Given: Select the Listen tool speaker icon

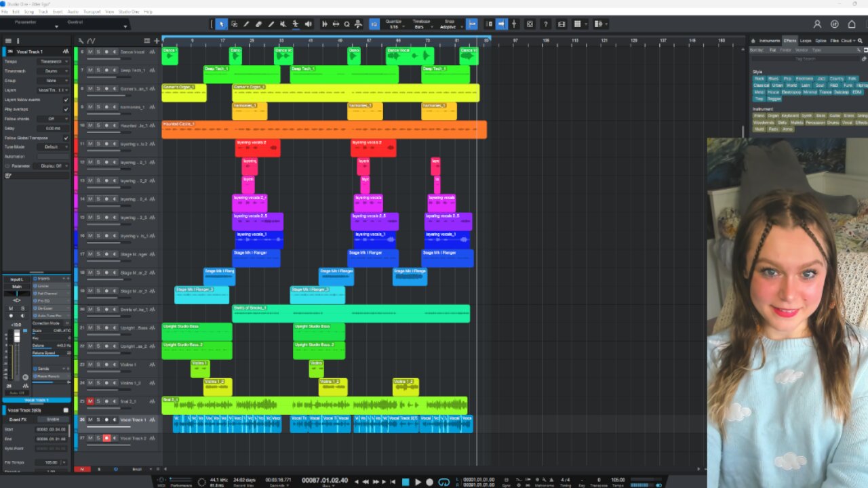Looking at the screenshot, I should pyautogui.click(x=309, y=24).
